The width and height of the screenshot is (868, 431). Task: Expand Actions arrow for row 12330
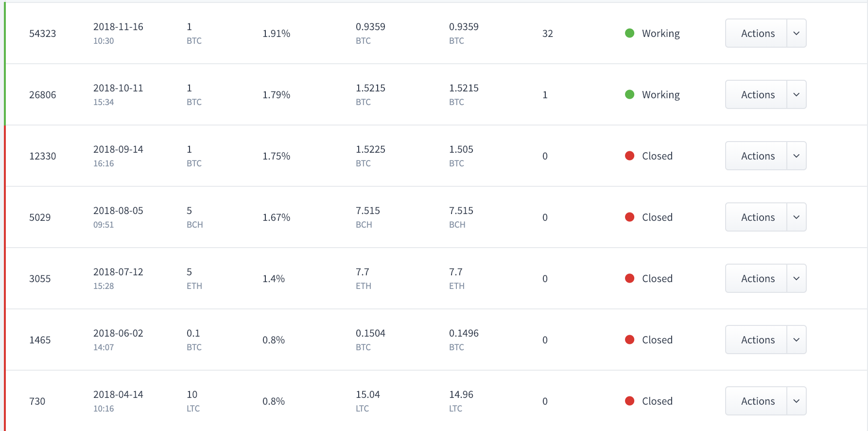[797, 156]
